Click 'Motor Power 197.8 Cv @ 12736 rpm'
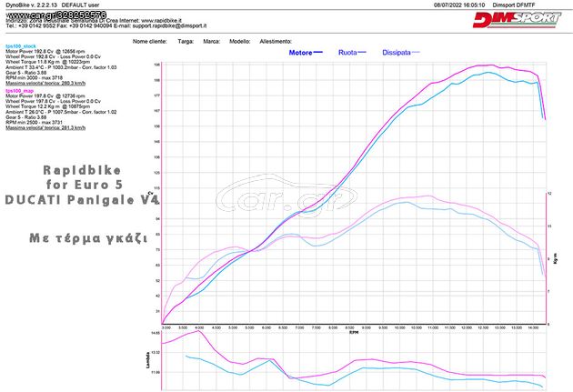This screenshot has width=573, height=392. coord(45,95)
